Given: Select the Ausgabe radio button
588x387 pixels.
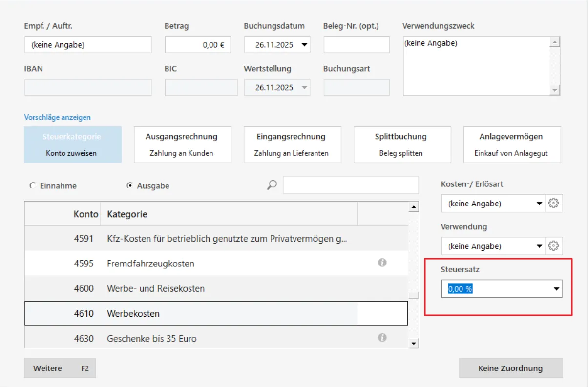Looking at the screenshot, I should (x=130, y=185).
